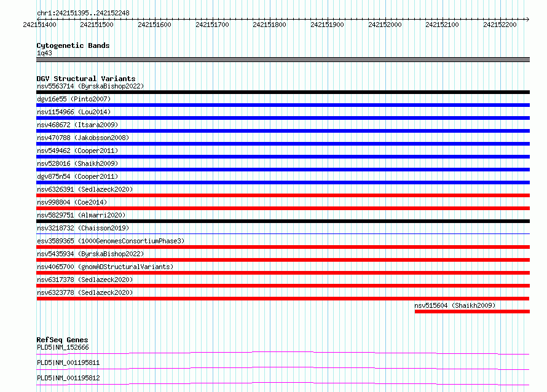547x392 pixels.
Task: Click the blue bar under nsv1154966
Action: pyautogui.click(x=283, y=118)
